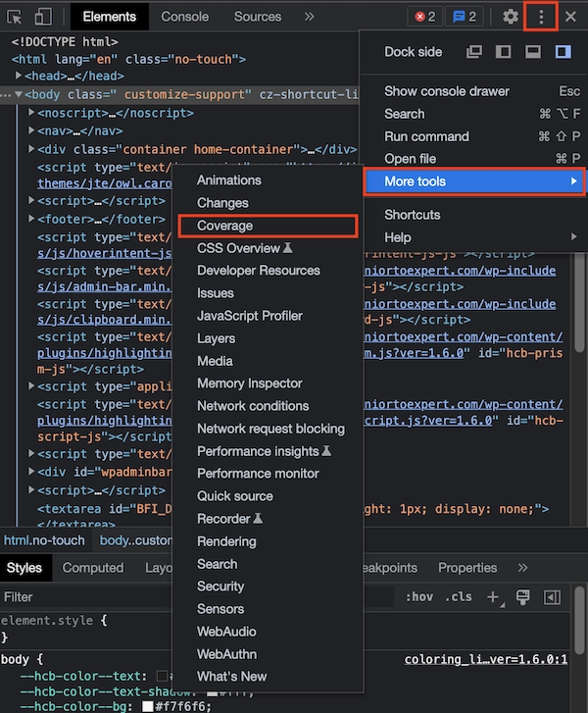This screenshot has height=713, width=588.
Task: Open the WebAudio tool
Action: pos(268,632)
